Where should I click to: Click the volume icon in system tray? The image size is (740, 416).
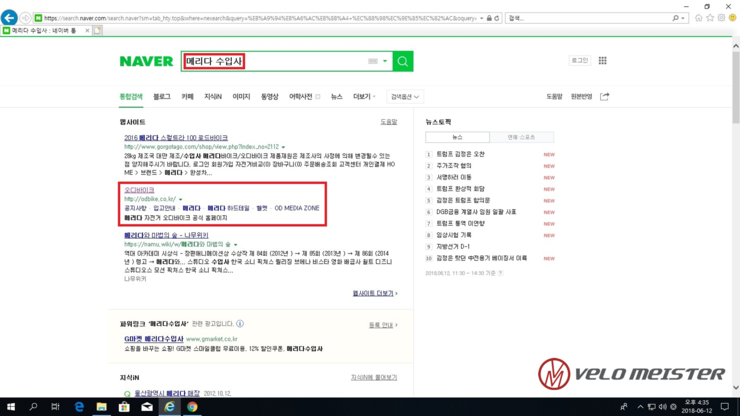point(663,407)
